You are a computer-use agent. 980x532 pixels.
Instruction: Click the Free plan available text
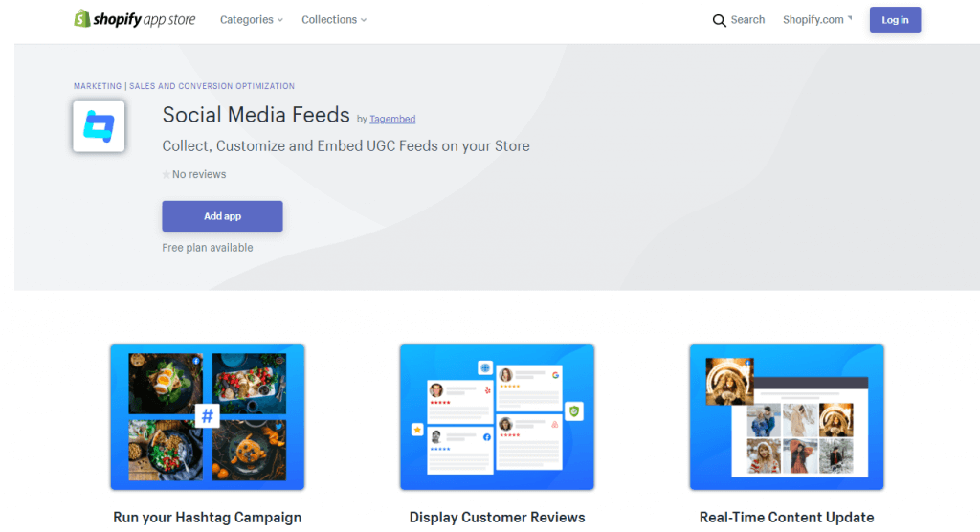[x=208, y=248]
